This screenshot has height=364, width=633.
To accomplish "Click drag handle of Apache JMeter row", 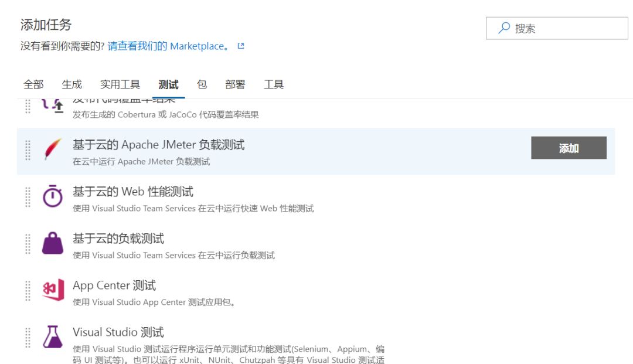I will click(x=28, y=150).
